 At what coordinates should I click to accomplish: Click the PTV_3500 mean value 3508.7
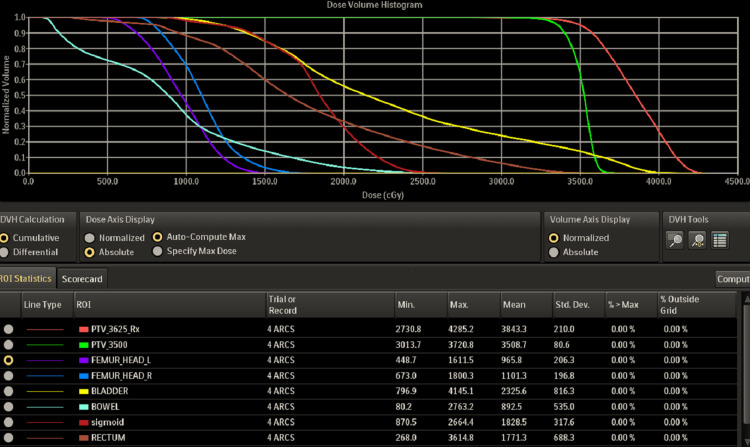tap(513, 345)
